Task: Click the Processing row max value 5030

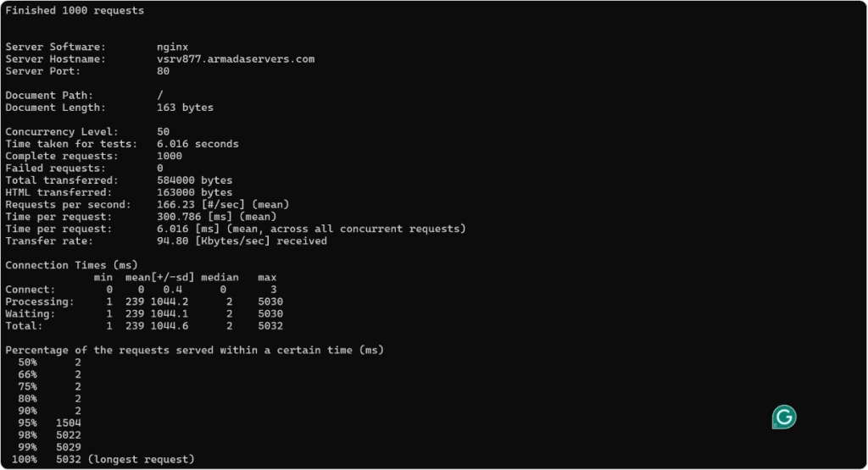Action: [x=270, y=301]
